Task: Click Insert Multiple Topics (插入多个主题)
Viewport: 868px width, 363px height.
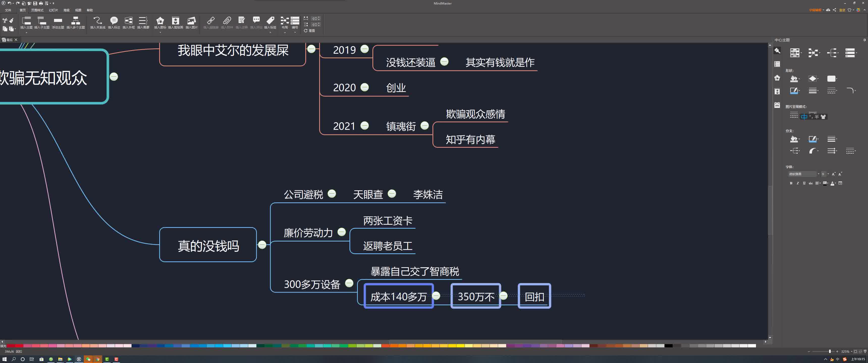Action: pos(75,22)
